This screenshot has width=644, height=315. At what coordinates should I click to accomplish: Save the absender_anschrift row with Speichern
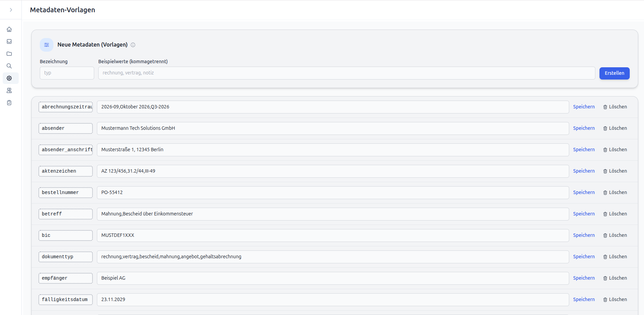click(584, 150)
